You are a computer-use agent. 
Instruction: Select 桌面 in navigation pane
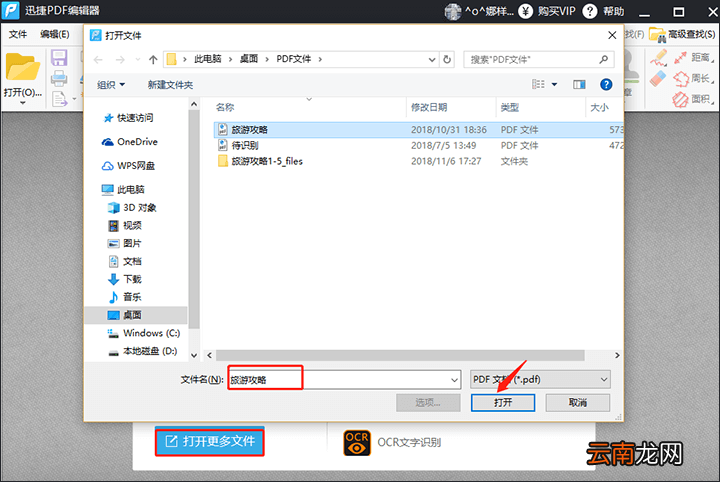pyautogui.click(x=135, y=315)
